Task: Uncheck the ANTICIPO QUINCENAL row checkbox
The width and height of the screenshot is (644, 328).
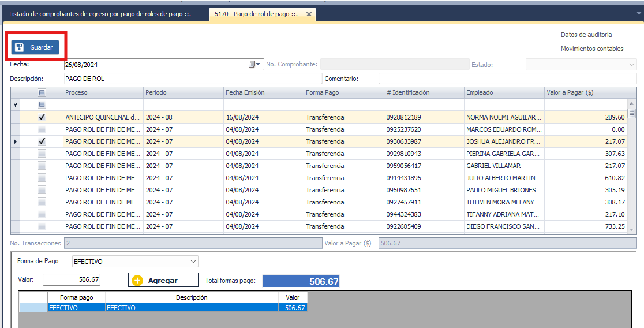Action: 42,117
